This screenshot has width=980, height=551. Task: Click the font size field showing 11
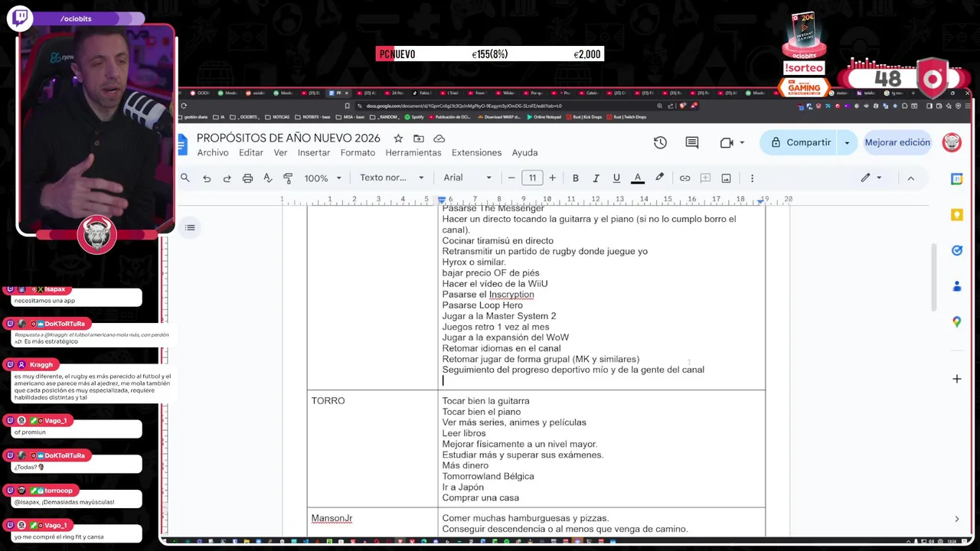coord(532,178)
